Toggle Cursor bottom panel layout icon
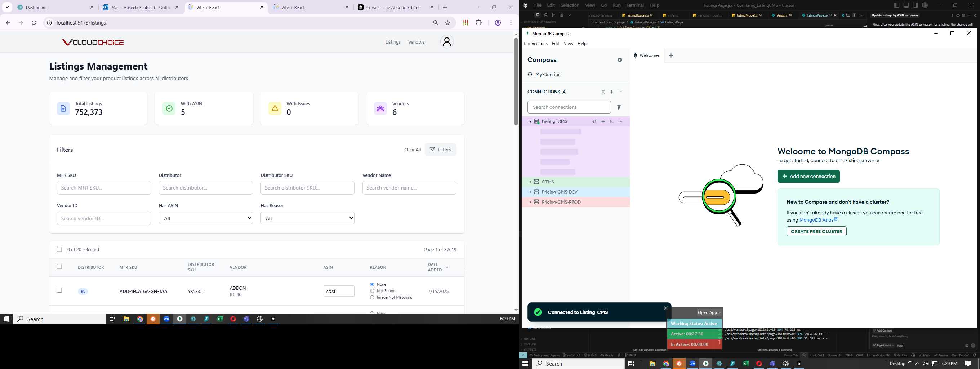980x369 pixels. point(906,5)
